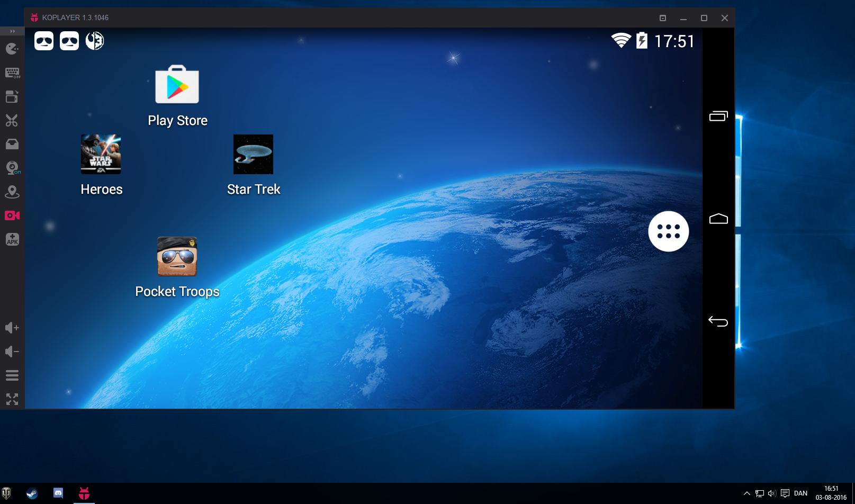Increase the emulator volume
This screenshot has height=504, width=855.
12,327
